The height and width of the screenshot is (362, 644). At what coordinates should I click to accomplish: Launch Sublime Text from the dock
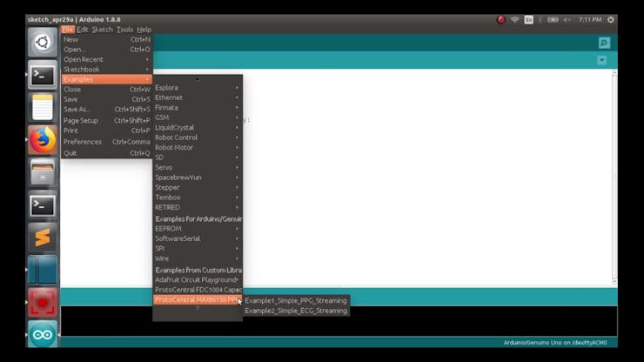[x=43, y=238]
